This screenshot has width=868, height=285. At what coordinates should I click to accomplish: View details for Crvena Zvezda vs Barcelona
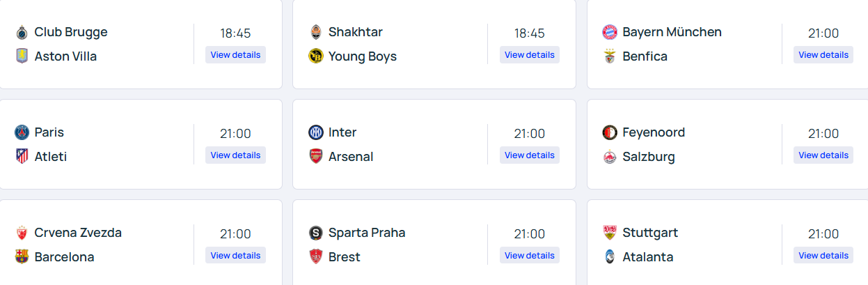(x=235, y=256)
